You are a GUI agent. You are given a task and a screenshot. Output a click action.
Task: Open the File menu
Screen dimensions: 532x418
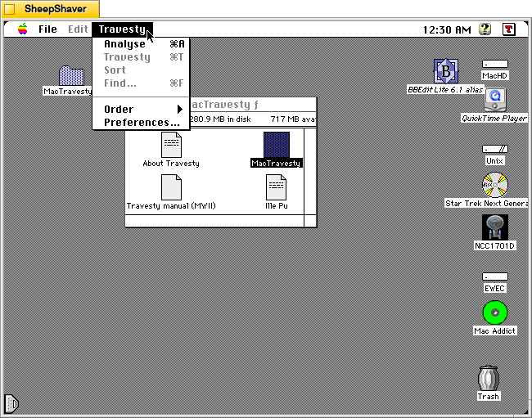tap(47, 29)
